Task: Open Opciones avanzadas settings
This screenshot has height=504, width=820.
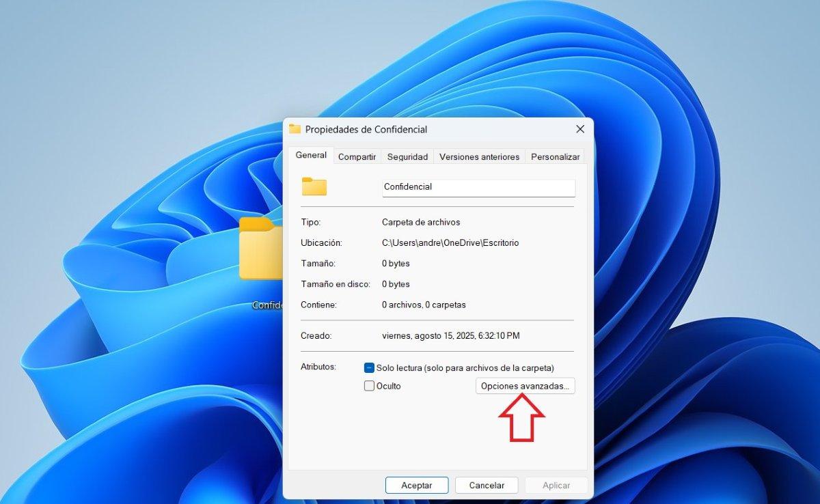Action: tap(525, 386)
